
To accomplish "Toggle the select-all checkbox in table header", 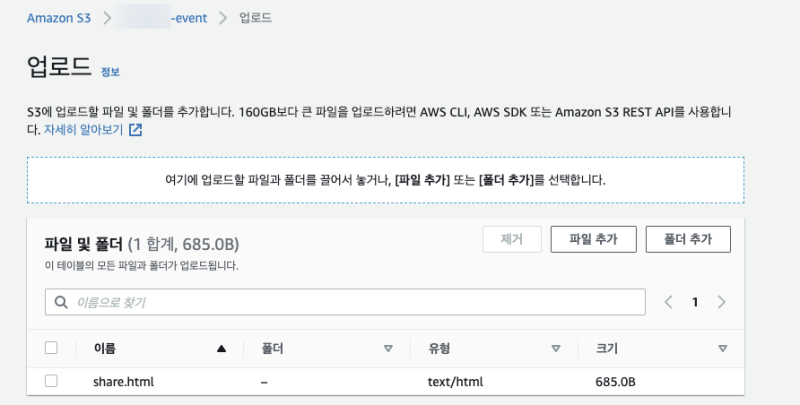I will [x=52, y=348].
